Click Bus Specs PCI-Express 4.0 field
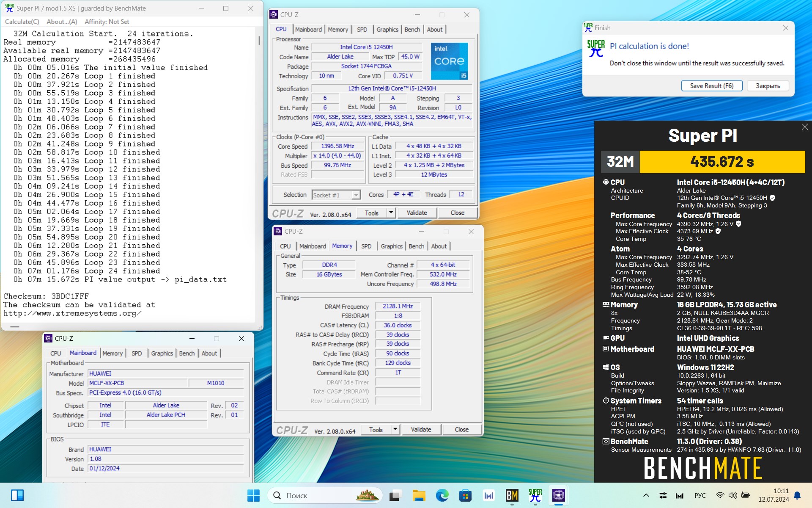 tap(166, 392)
